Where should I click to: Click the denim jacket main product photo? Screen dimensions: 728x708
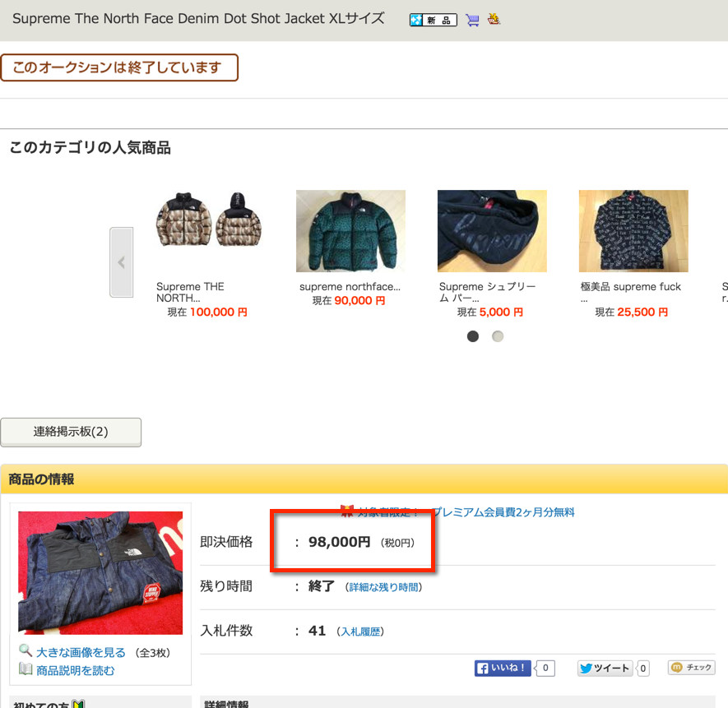click(100, 573)
